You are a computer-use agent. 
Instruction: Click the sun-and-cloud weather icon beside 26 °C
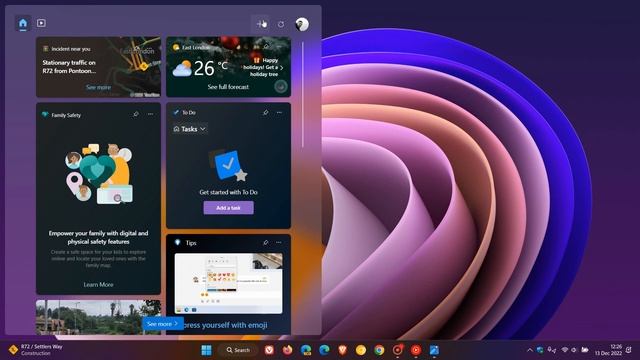pos(182,68)
